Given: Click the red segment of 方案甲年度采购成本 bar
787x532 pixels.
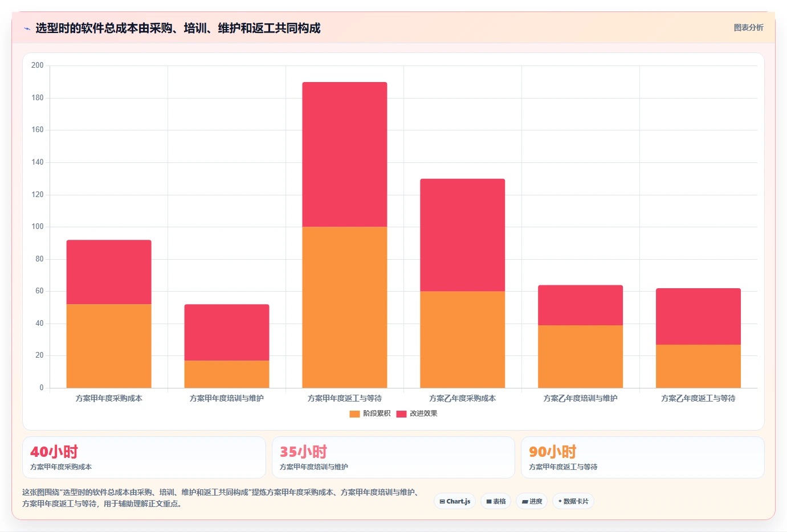Looking at the screenshot, I should click(109, 272).
